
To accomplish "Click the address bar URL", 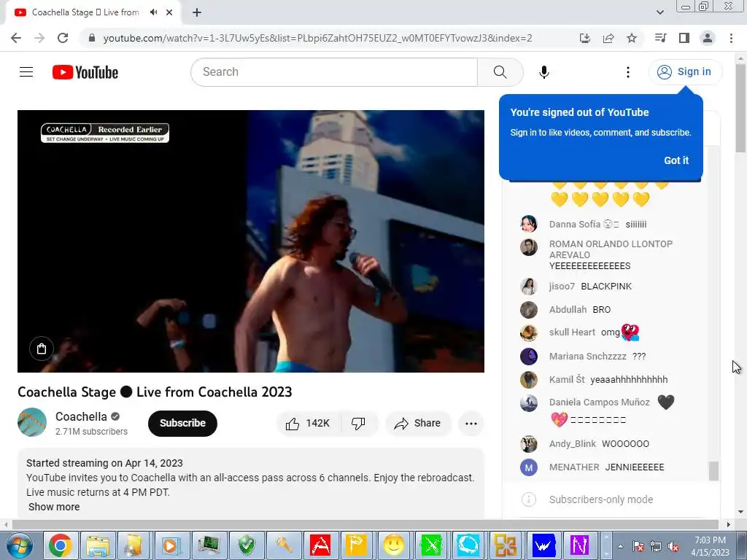I will tap(317, 38).
